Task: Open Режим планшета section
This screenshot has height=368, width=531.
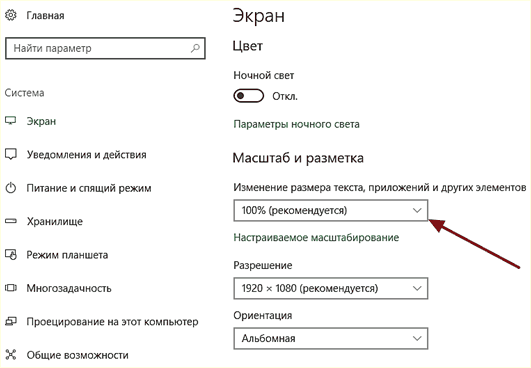Action: (67, 255)
